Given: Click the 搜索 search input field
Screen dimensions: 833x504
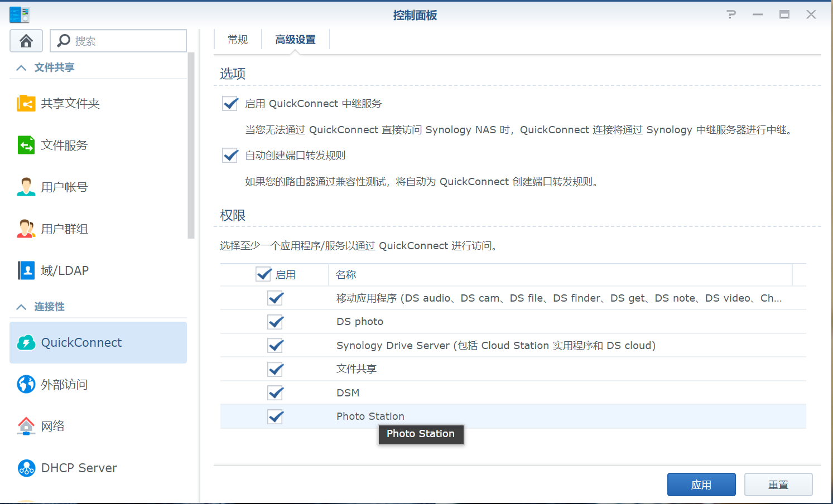Looking at the screenshot, I should [x=118, y=41].
